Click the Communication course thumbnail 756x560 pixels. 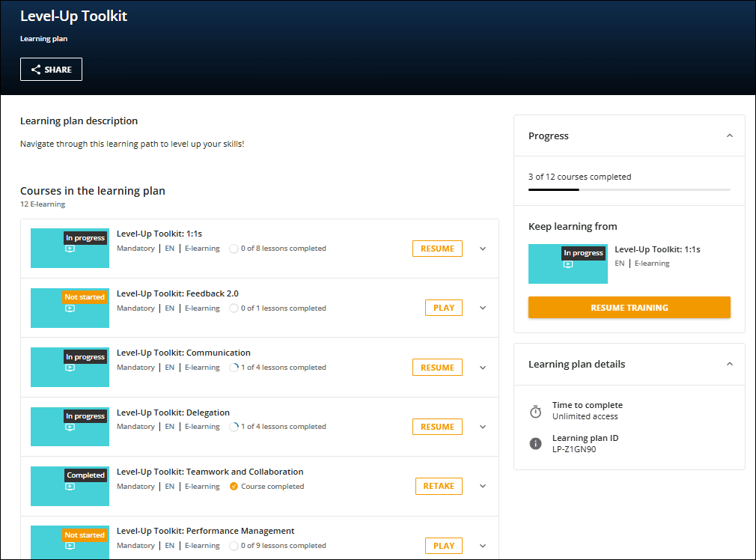pos(70,367)
